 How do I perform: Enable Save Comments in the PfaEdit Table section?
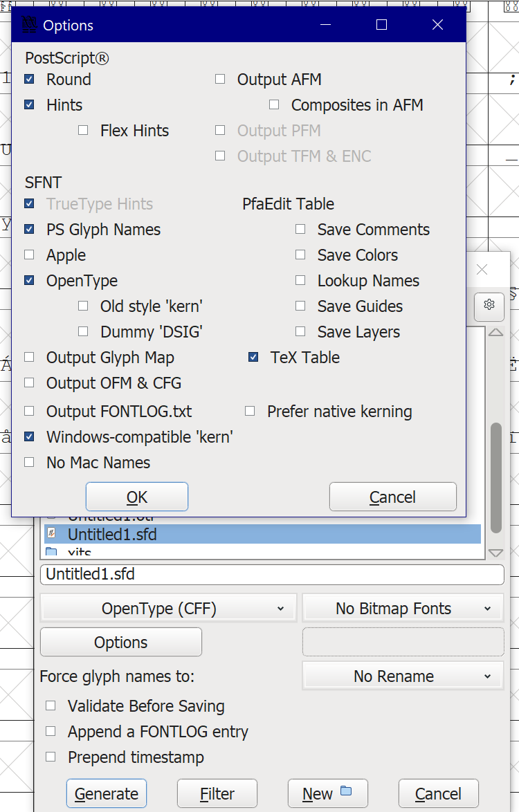pyautogui.click(x=300, y=229)
